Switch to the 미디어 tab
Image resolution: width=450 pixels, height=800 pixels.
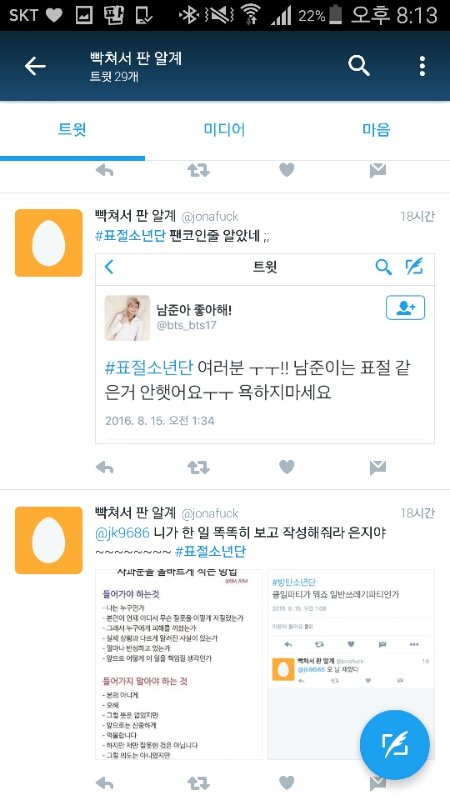pos(224,130)
